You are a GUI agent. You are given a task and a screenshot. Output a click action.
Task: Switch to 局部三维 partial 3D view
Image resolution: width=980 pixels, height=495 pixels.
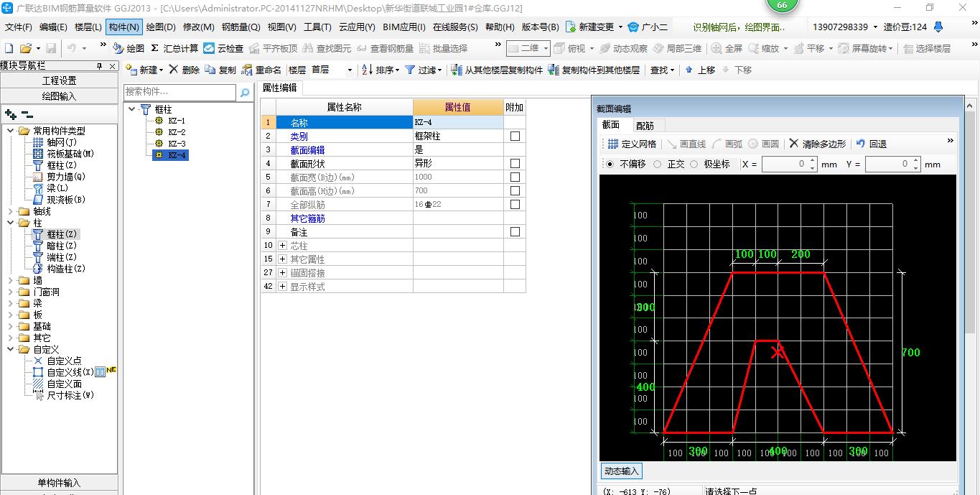coord(677,48)
